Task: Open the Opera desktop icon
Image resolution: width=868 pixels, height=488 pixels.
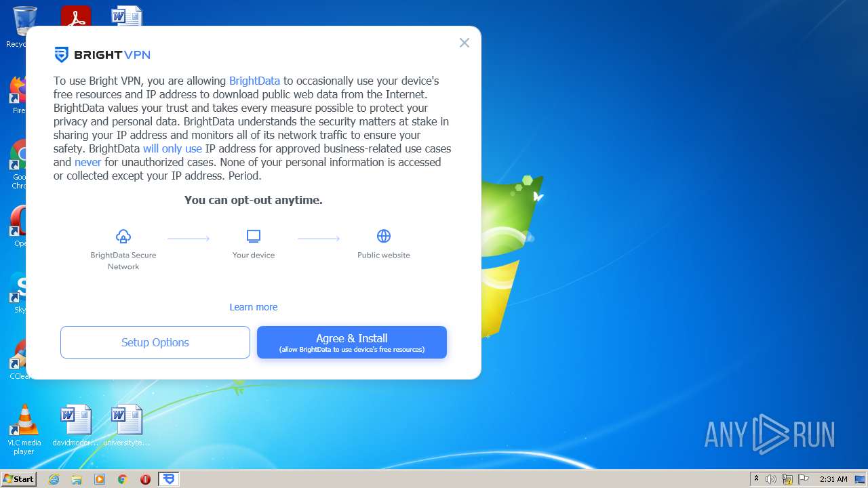Action: [x=18, y=226]
